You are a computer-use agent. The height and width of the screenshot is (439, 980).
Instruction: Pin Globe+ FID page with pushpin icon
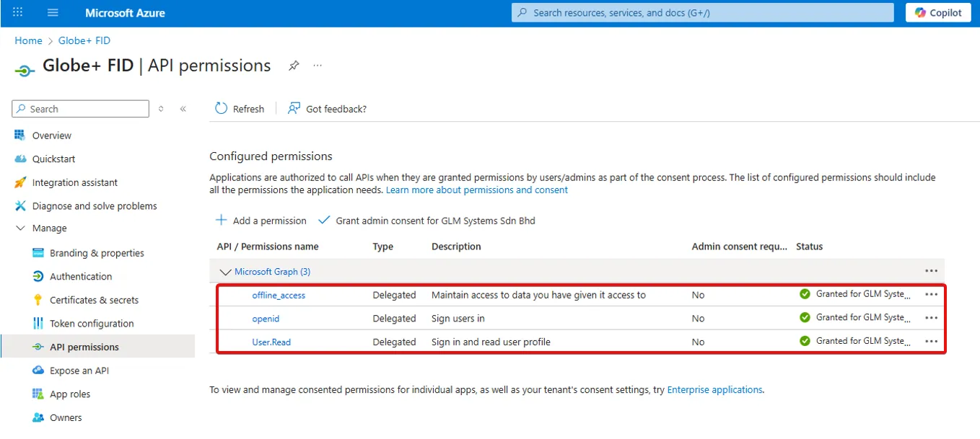[294, 66]
